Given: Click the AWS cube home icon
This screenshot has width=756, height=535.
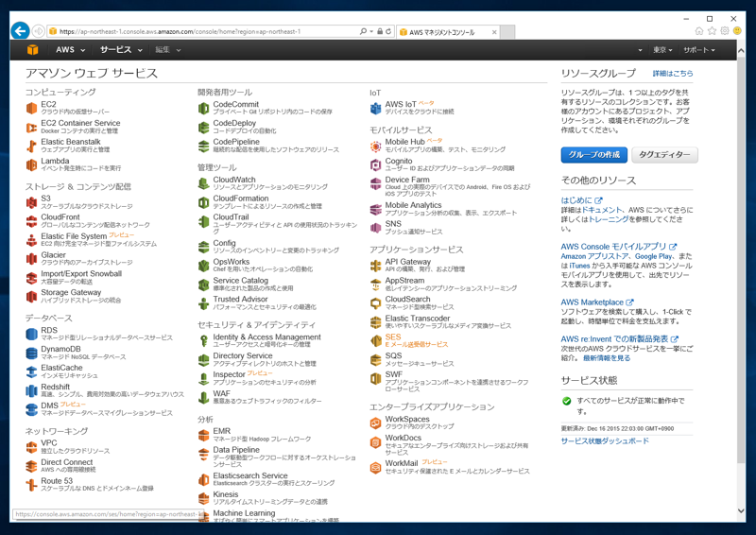Looking at the screenshot, I should click(32, 50).
